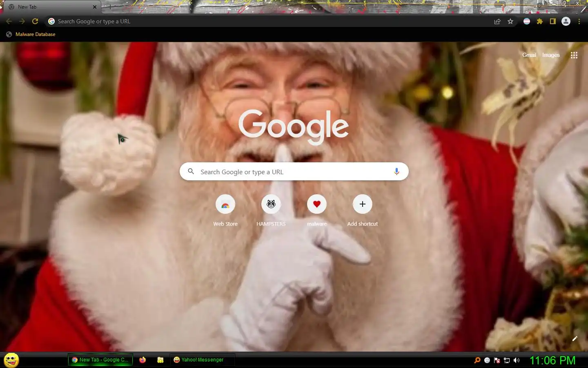Open the profile avatar menu
This screenshot has width=588, height=368.
pos(566,21)
